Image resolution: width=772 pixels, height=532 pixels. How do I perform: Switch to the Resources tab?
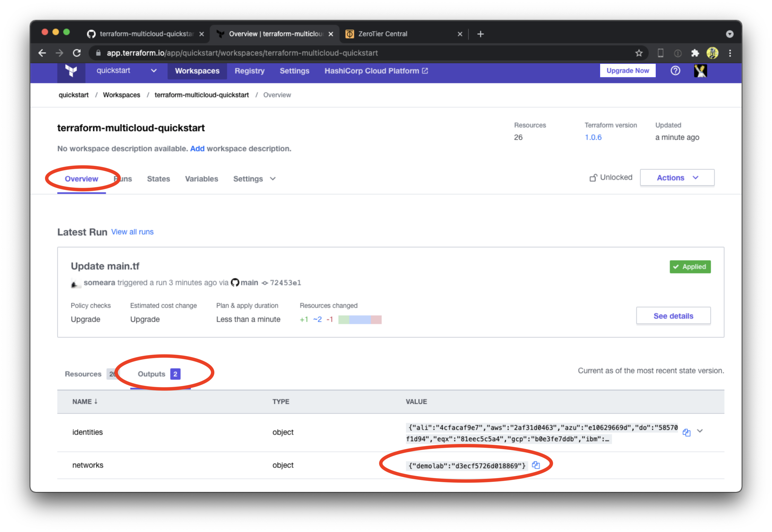(83, 374)
